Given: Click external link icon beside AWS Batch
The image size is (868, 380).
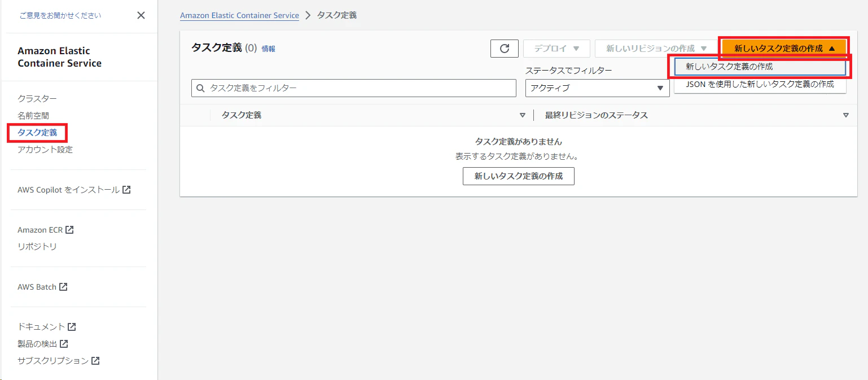Looking at the screenshot, I should tap(63, 287).
